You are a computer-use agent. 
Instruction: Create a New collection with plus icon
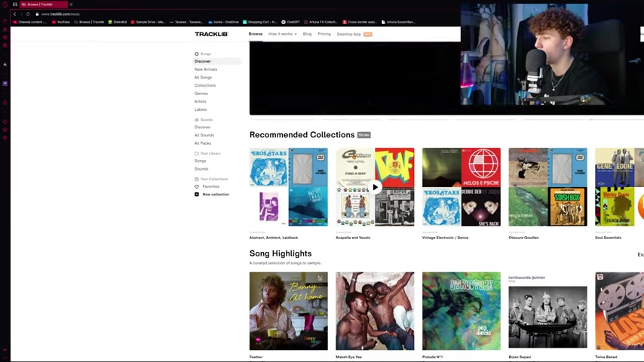pos(196,195)
